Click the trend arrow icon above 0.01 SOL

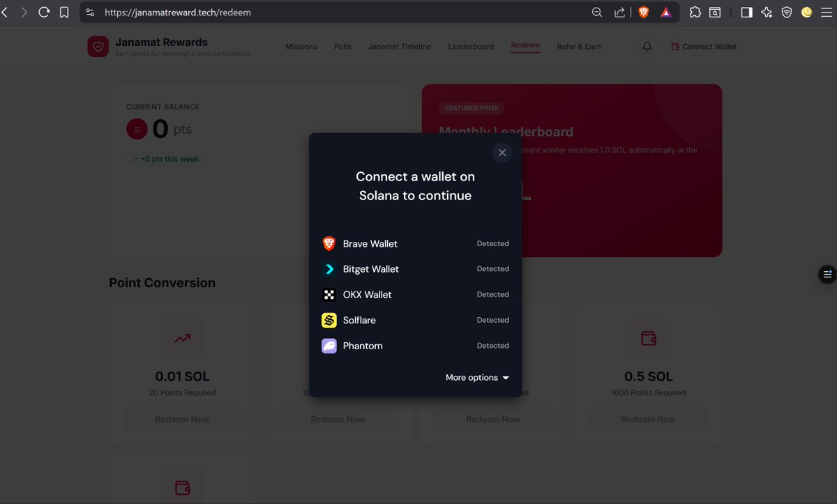[x=183, y=338]
